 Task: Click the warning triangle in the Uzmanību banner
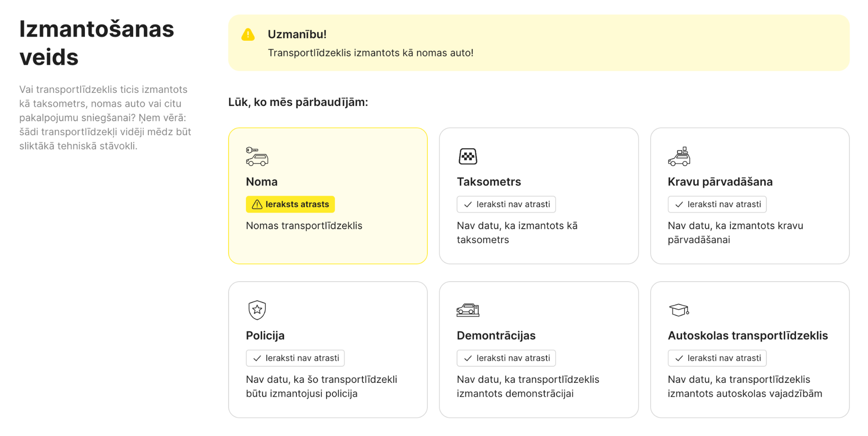[248, 34]
